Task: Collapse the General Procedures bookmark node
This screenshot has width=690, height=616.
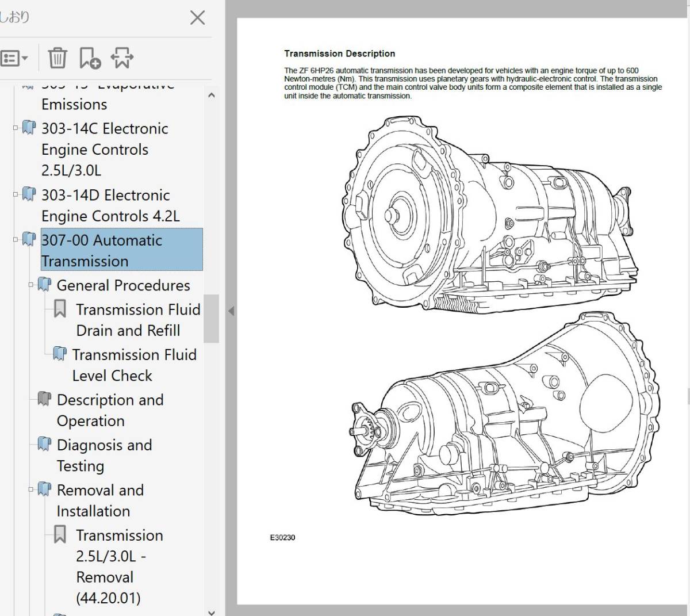Action: 31,284
